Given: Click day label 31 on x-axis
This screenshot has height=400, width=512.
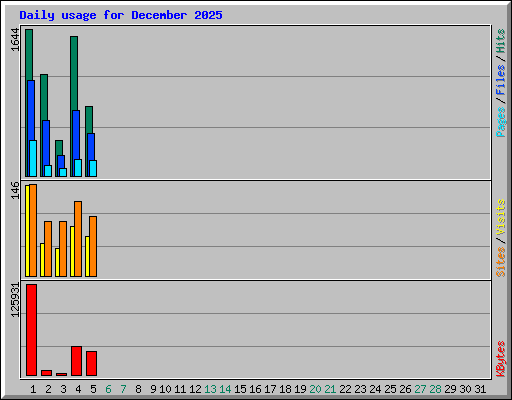Looking at the screenshot, I should [480, 389].
